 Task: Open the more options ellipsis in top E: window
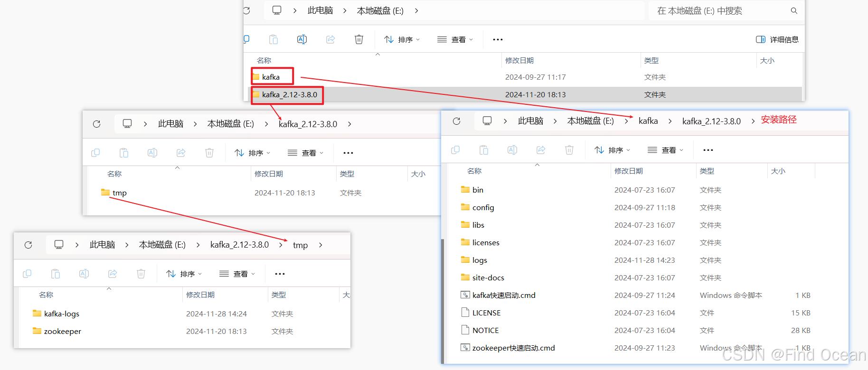(x=498, y=39)
